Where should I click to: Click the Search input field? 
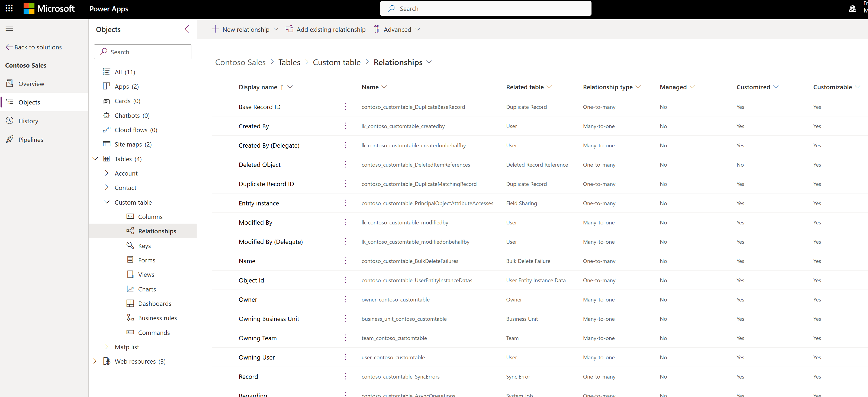143,52
